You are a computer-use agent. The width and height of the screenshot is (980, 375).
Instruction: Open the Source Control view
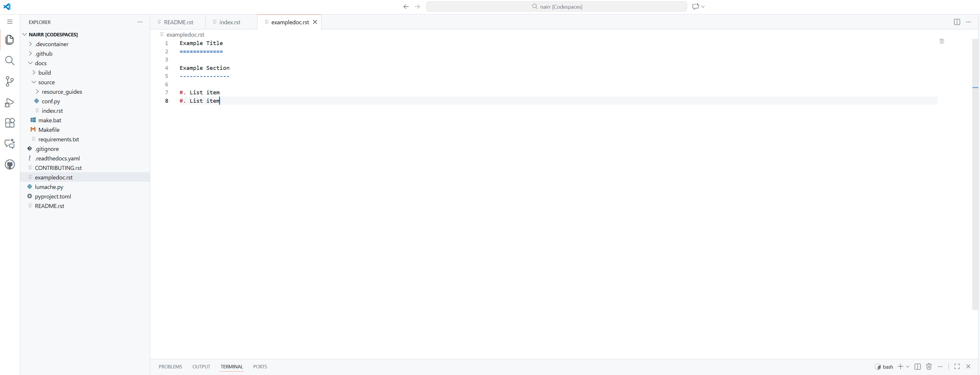(x=10, y=81)
